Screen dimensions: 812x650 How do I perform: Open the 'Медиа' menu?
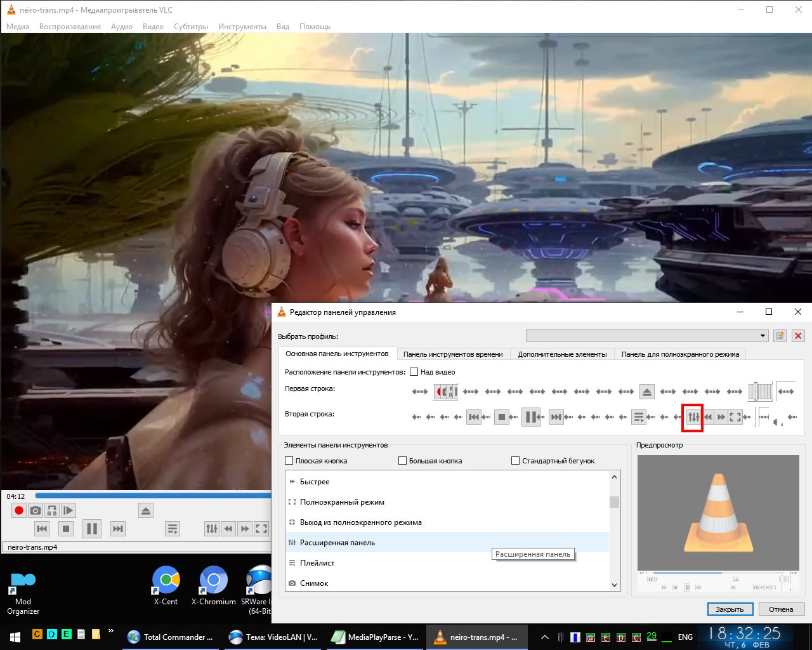(18, 27)
